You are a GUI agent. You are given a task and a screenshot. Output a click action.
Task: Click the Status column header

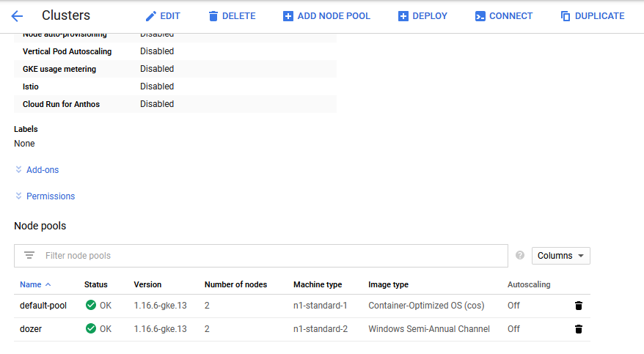click(95, 284)
